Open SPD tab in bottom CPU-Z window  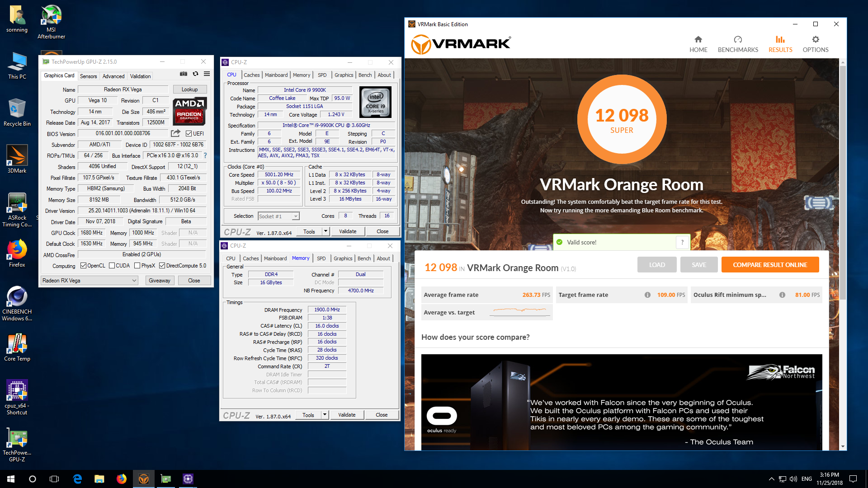[x=321, y=258]
